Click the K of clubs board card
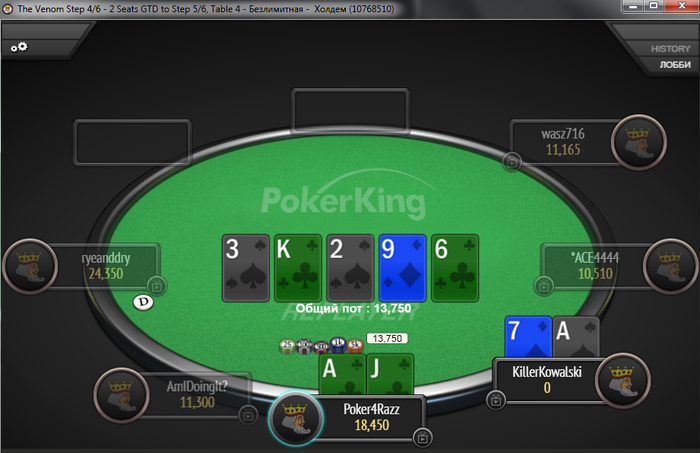Screen dimensions: 700x453 point(298,268)
